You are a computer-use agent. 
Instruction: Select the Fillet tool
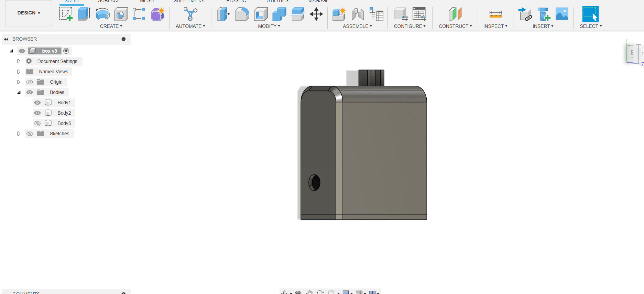point(242,14)
